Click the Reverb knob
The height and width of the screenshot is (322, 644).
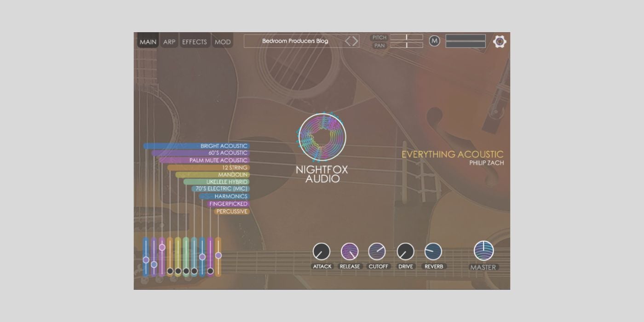[x=433, y=252]
